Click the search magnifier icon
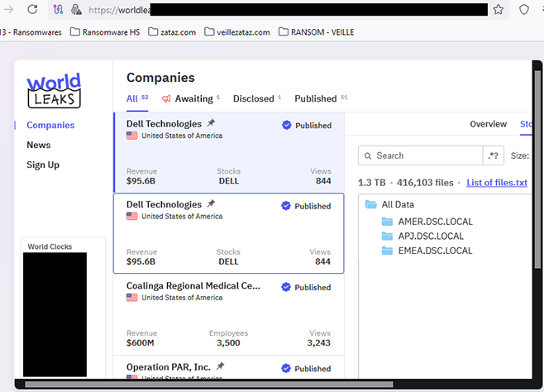 pos(368,155)
